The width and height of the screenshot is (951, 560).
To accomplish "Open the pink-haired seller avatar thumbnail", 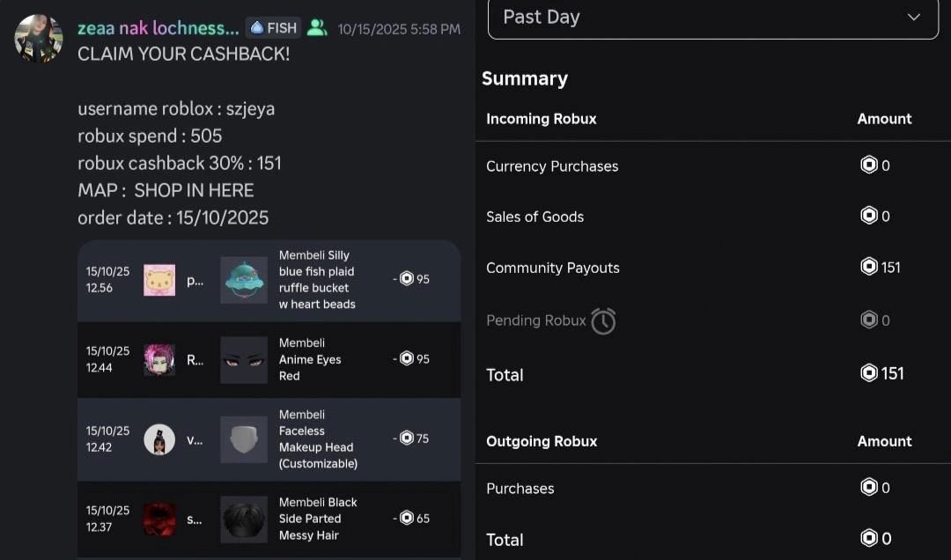I will [x=159, y=360].
